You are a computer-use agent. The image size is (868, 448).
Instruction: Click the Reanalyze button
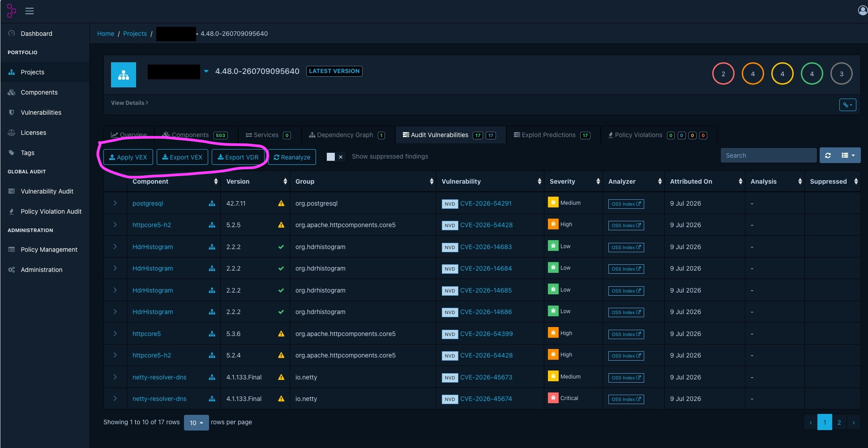tap(292, 157)
